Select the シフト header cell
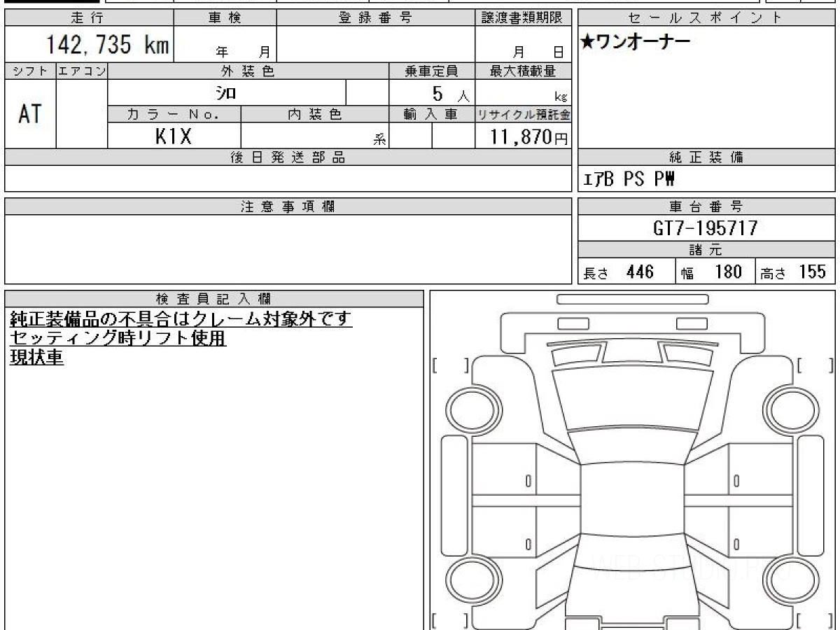The width and height of the screenshot is (840, 630). [x=30, y=71]
